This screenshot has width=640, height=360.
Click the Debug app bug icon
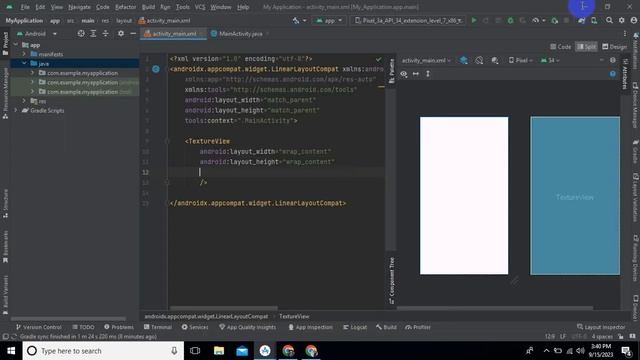510,20
